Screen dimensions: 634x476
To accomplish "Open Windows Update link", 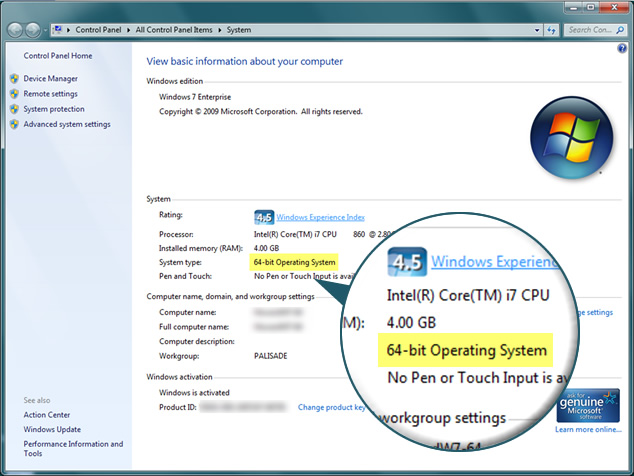I will (x=52, y=429).
